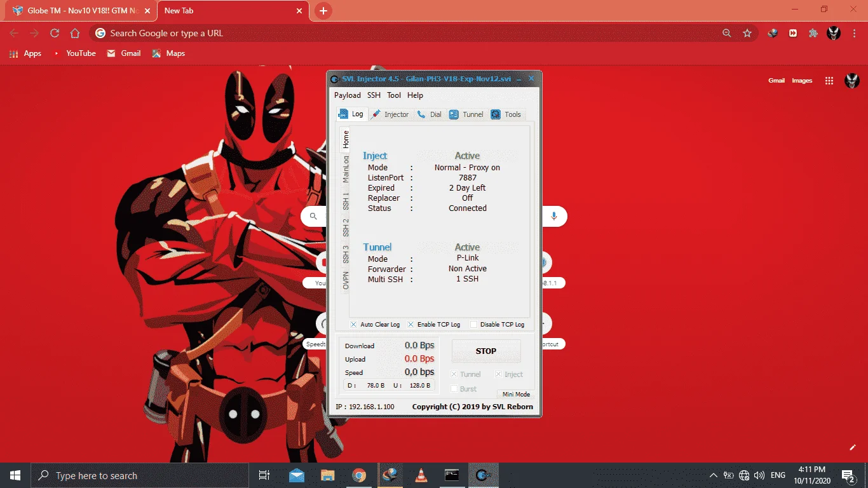
Task: Select the MainLog vertical tab
Action: click(346, 168)
